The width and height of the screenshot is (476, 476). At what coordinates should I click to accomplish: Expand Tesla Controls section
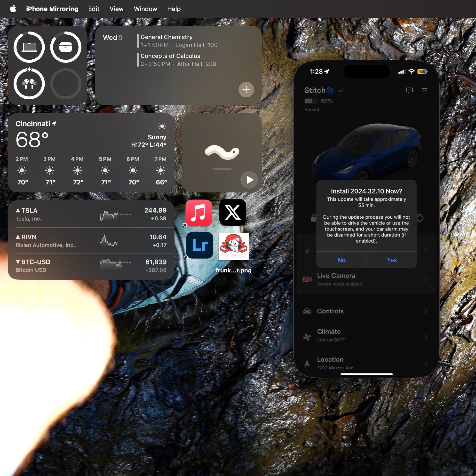pos(366,311)
